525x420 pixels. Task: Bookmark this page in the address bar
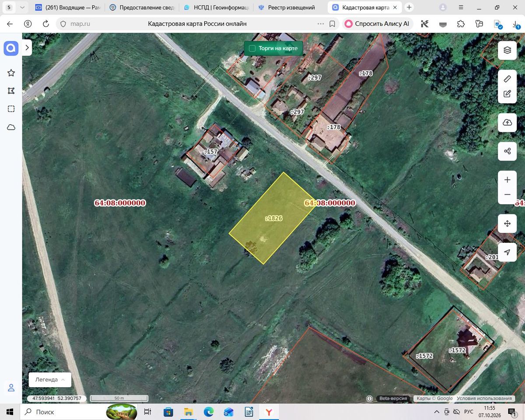tap(332, 24)
